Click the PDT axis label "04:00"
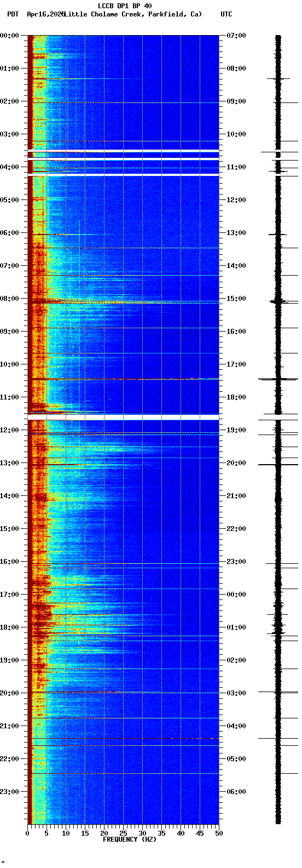The image size is (302, 868). [10, 167]
